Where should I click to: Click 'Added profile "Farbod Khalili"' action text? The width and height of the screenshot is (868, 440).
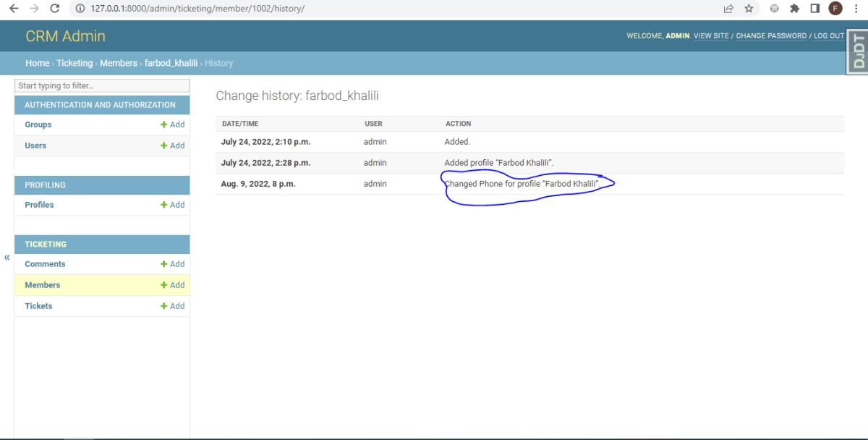499,163
